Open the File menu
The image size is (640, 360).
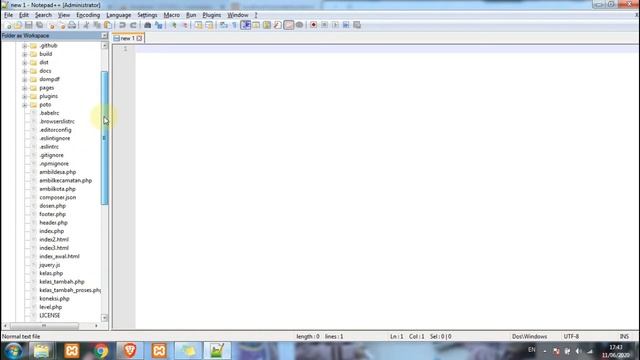9,15
